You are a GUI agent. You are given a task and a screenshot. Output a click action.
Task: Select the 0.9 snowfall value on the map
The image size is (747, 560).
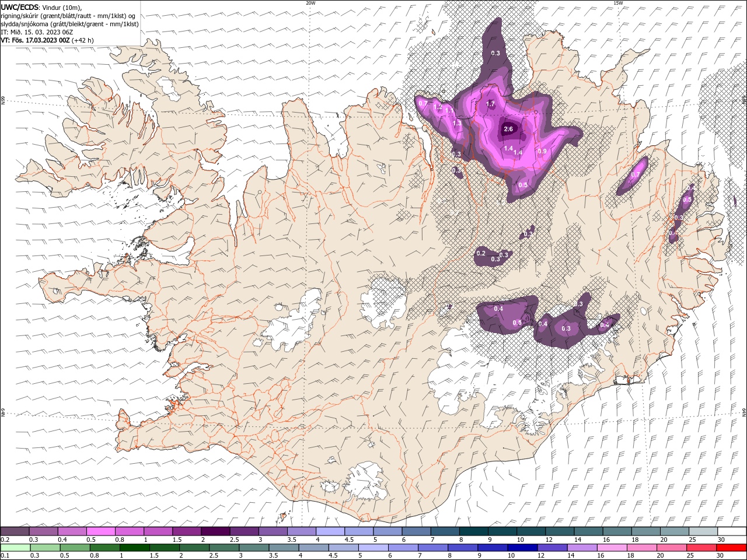542,151
